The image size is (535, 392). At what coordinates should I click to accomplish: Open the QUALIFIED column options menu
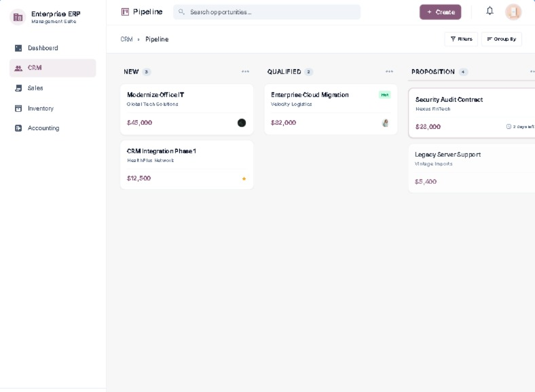(389, 72)
